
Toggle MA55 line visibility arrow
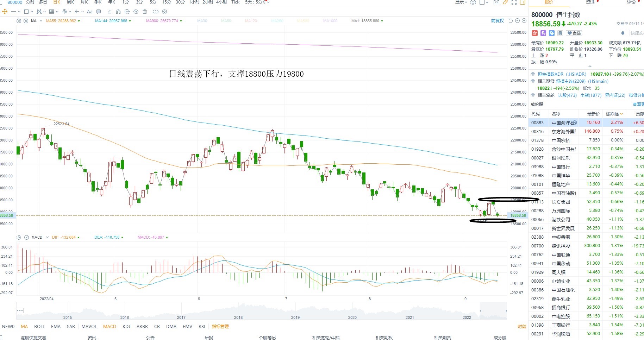79,21
